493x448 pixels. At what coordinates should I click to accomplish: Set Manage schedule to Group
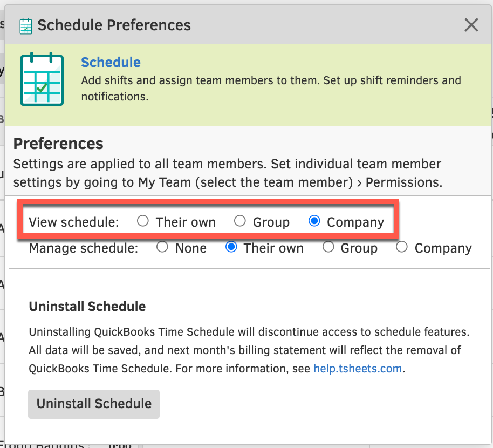[328, 247]
